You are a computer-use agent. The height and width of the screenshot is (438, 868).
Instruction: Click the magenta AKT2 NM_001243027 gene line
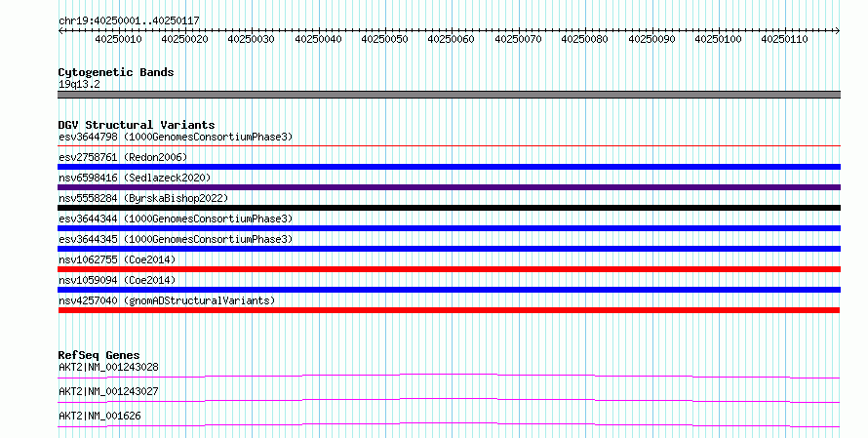click(x=449, y=400)
